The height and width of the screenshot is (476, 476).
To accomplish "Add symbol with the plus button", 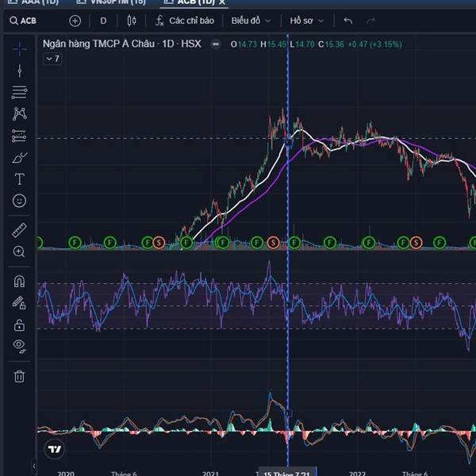I will pyautogui.click(x=75, y=21).
